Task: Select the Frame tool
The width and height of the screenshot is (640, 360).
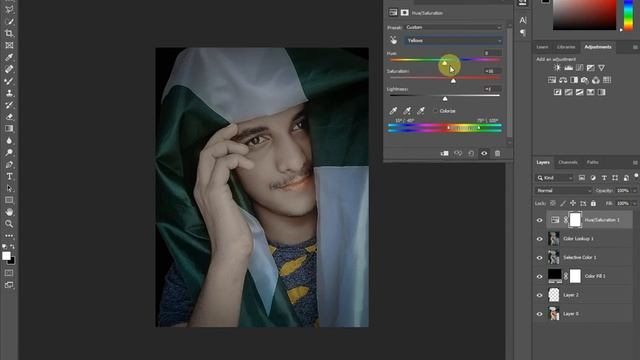Action: click(9, 45)
